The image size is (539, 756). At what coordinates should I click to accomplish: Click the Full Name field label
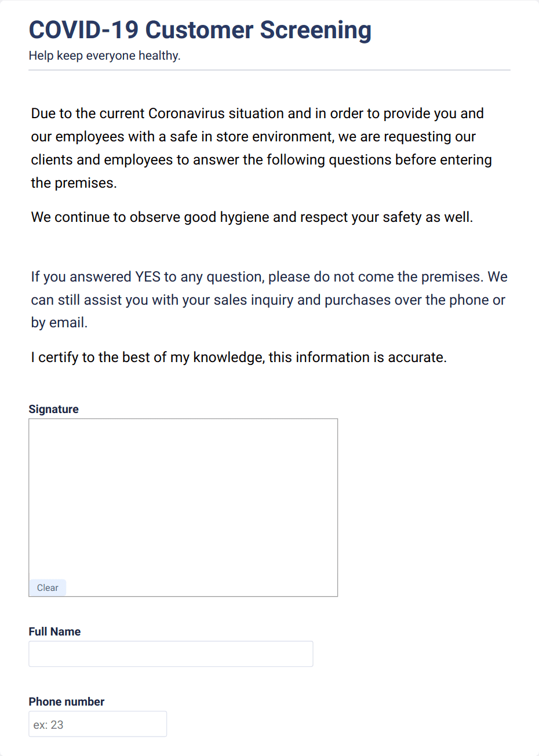pos(54,631)
